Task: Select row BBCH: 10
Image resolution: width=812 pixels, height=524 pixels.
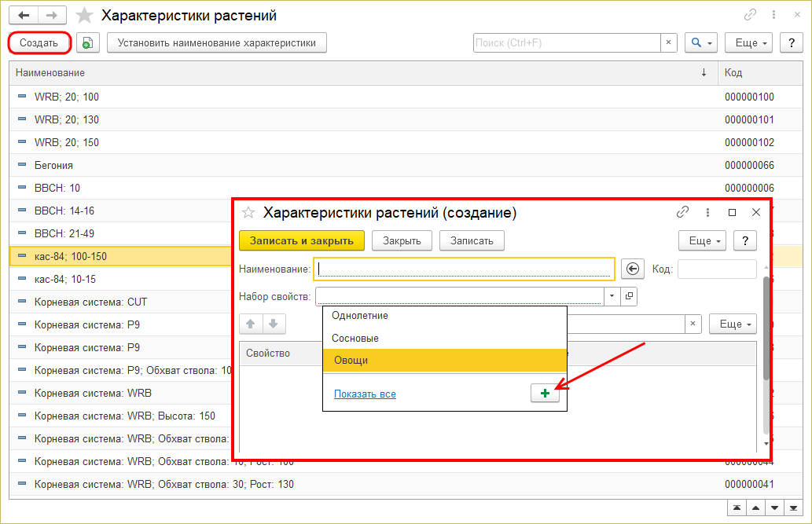Action: 406,188
